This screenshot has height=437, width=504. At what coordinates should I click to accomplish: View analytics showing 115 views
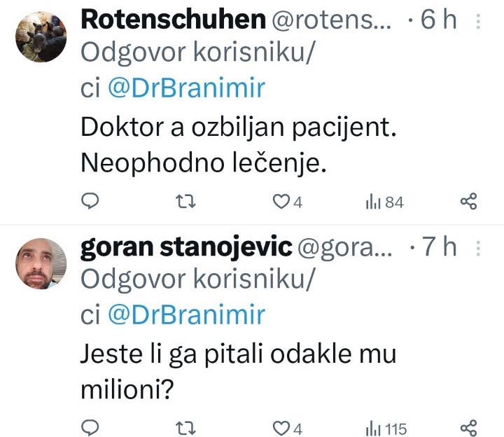[x=386, y=429]
